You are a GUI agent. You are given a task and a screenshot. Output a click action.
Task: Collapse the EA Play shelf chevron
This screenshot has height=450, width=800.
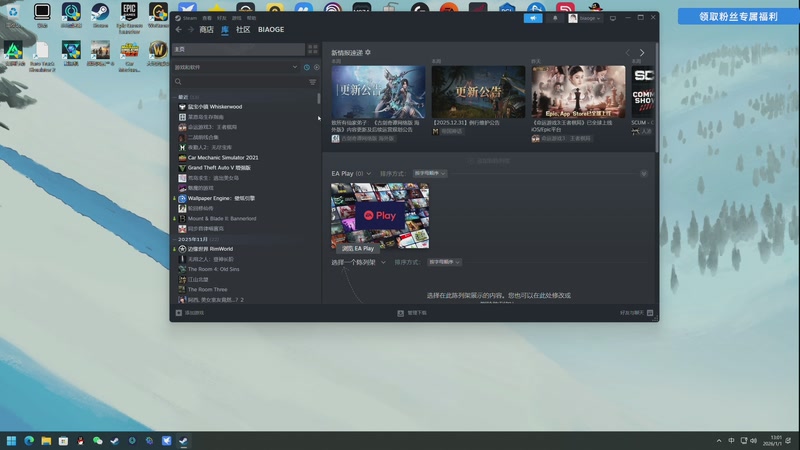[x=644, y=173]
